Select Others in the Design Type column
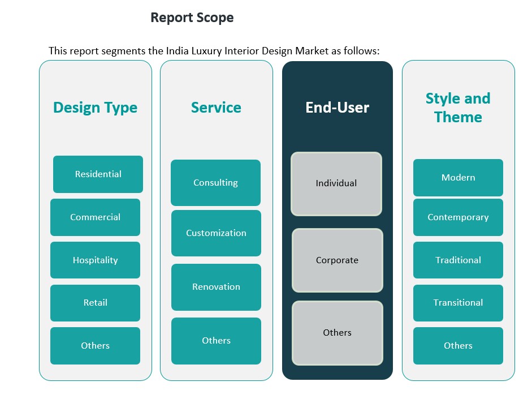Image resolution: width=532 pixels, height=403 pixels. tap(95, 346)
